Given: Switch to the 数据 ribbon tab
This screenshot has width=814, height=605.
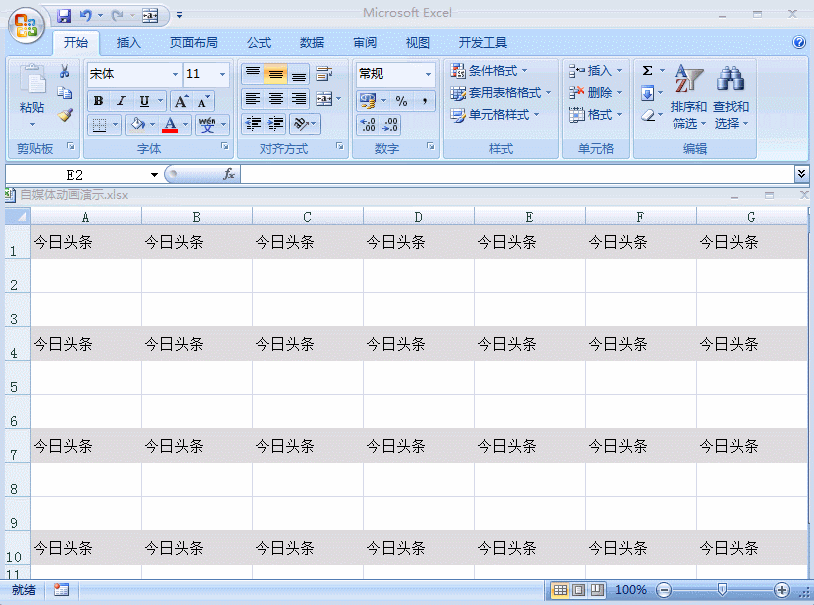Looking at the screenshot, I should pyautogui.click(x=311, y=43).
